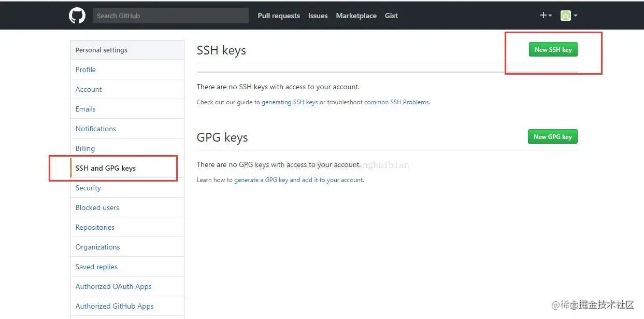Click the Search GitHub field

click(170, 16)
